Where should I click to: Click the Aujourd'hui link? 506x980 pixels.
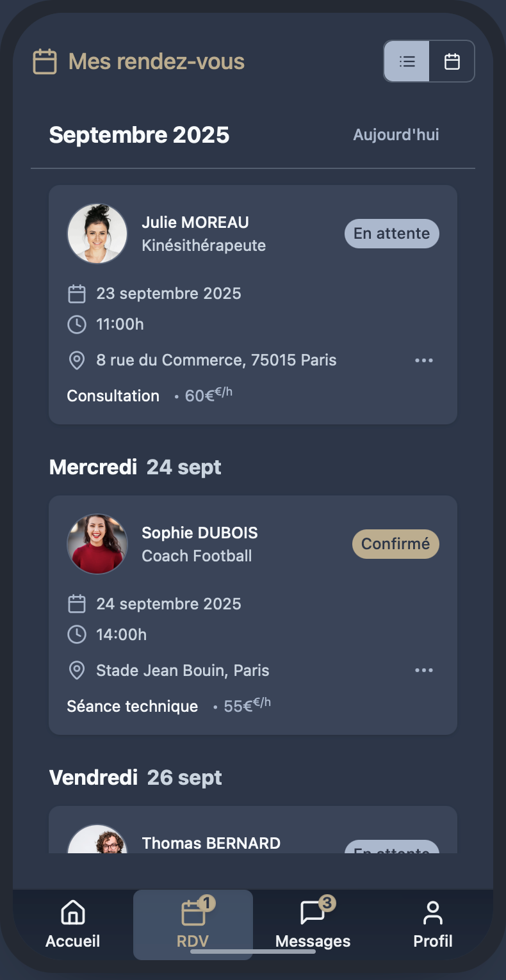[x=396, y=135]
